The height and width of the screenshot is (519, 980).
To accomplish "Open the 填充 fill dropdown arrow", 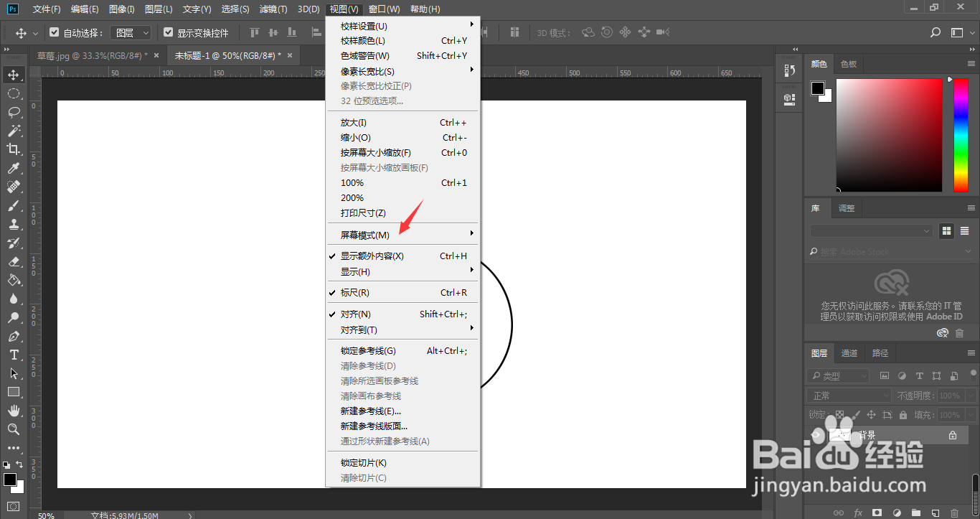I will pos(970,415).
